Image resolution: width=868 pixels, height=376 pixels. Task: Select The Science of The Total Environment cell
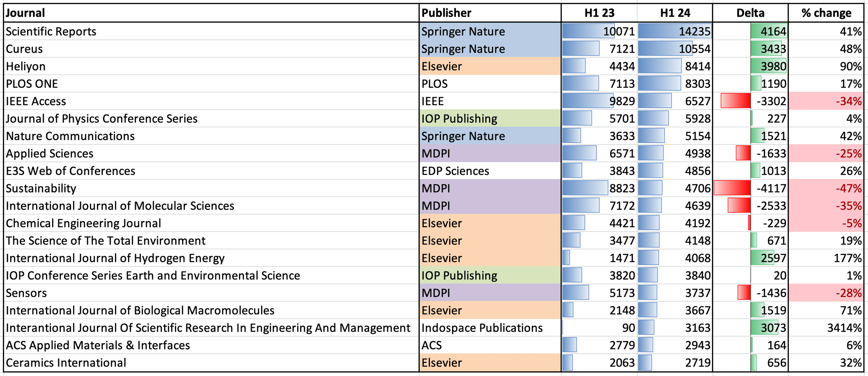point(211,241)
